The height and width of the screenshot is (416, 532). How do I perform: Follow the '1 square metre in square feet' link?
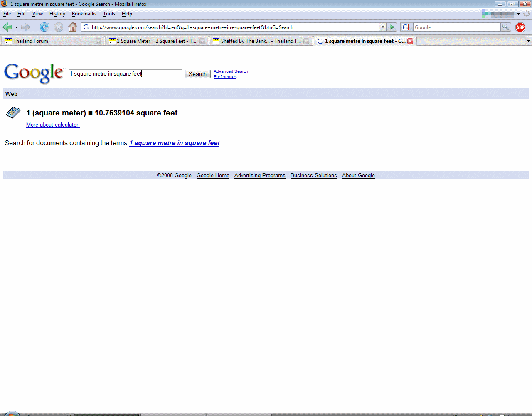(175, 143)
